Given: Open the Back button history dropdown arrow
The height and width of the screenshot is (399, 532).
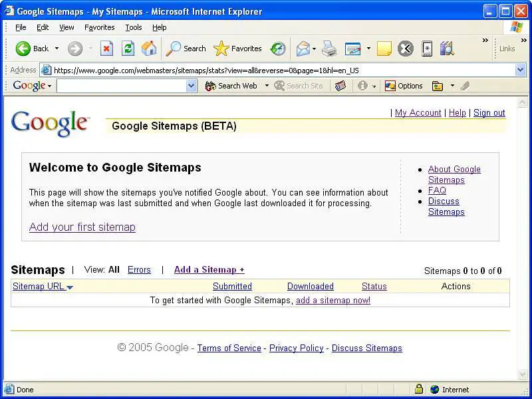Looking at the screenshot, I should 57,49.
